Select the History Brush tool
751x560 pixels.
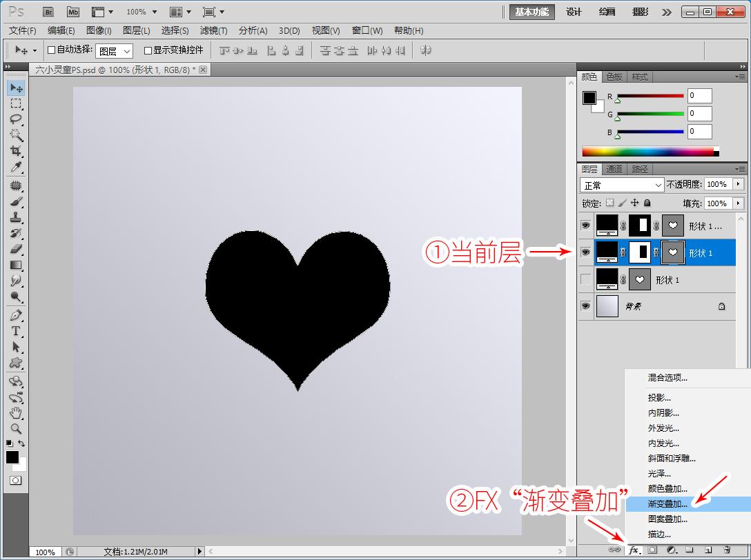pyautogui.click(x=16, y=233)
